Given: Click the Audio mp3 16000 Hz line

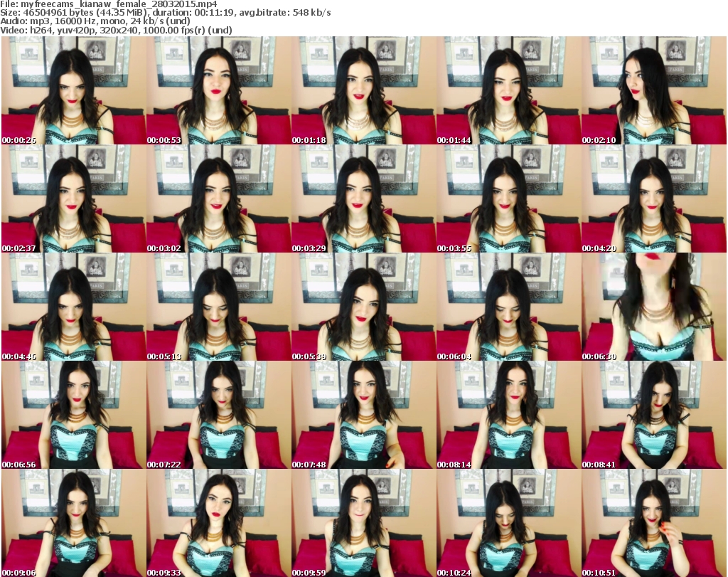Looking at the screenshot, I should click(95, 21).
